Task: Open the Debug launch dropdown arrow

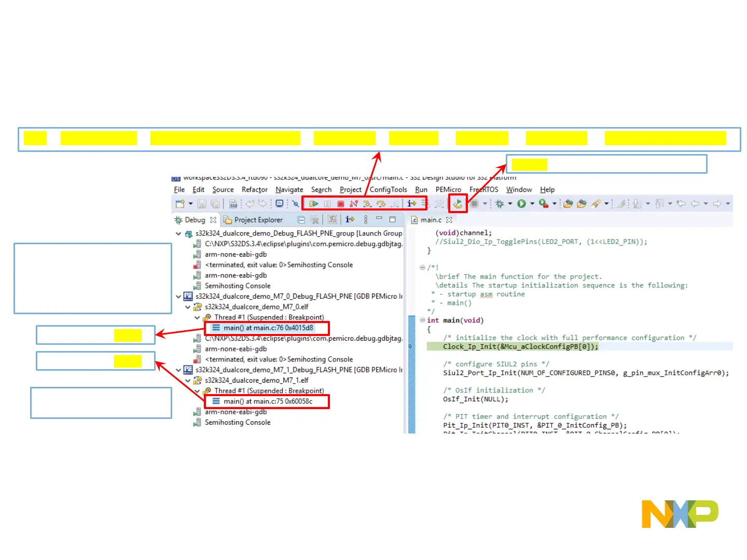Action: click(510, 204)
